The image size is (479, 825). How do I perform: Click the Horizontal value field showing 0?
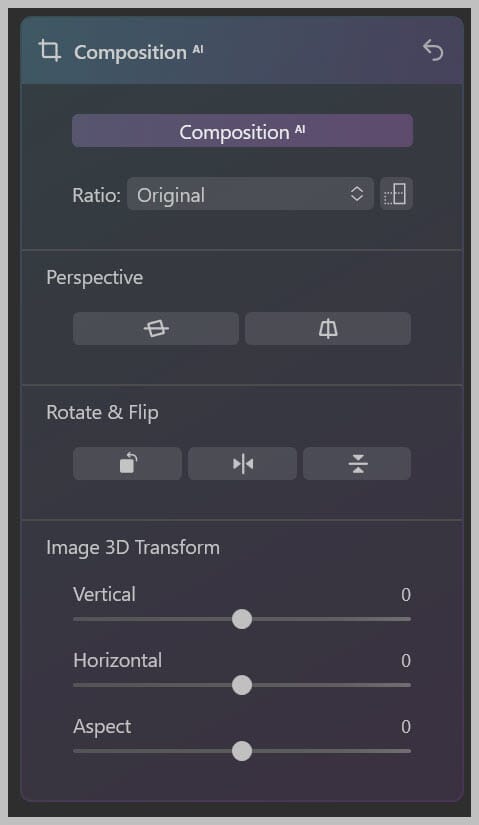[406, 661]
